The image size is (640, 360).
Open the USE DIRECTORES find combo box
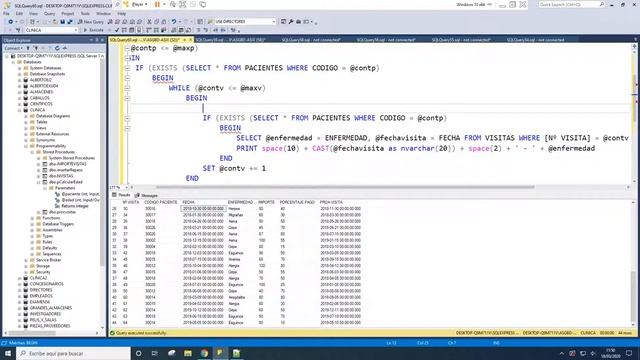pyautogui.click(x=245, y=22)
